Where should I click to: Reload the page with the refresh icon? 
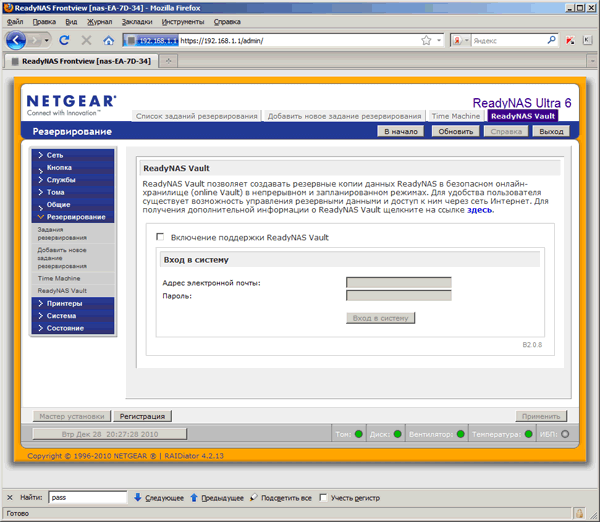click(x=64, y=40)
